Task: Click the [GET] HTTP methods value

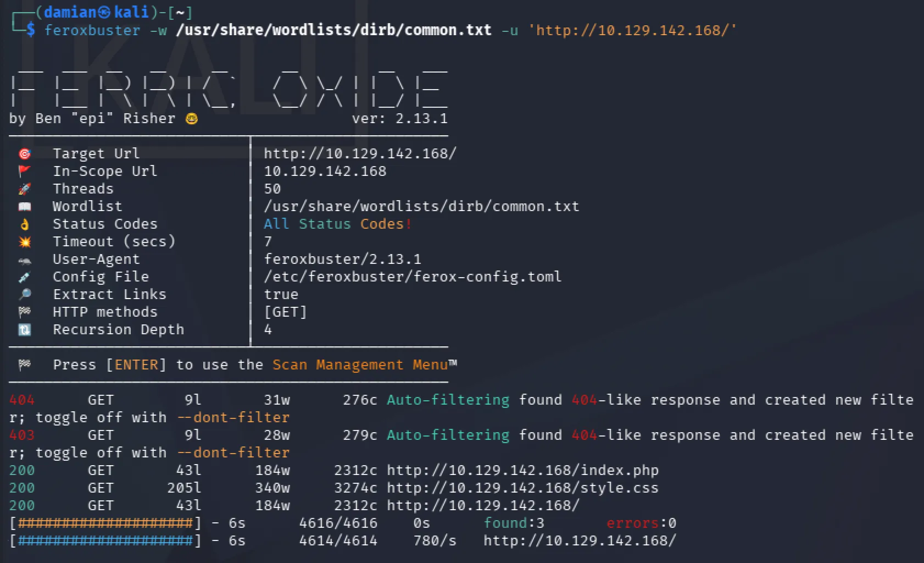Action: pyautogui.click(x=286, y=312)
